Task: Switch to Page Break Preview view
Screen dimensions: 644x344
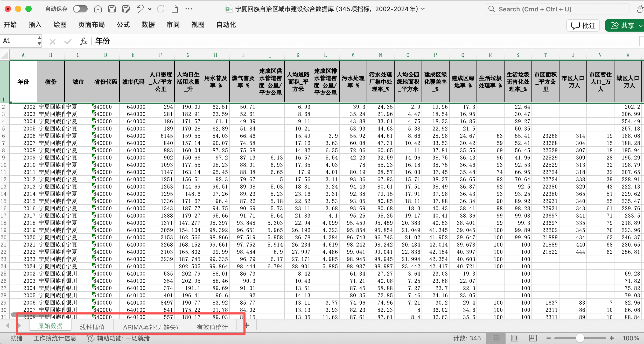Action: pyautogui.click(x=533, y=338)
